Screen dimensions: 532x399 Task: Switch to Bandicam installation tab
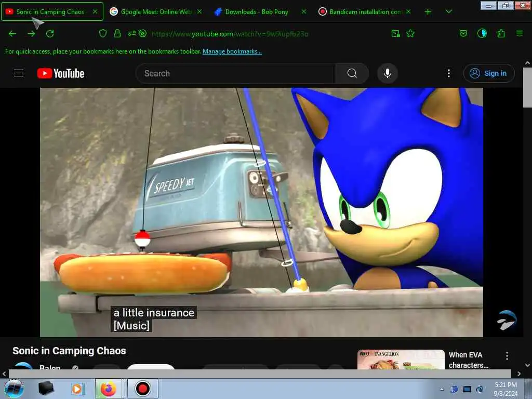tap(366, 11)
